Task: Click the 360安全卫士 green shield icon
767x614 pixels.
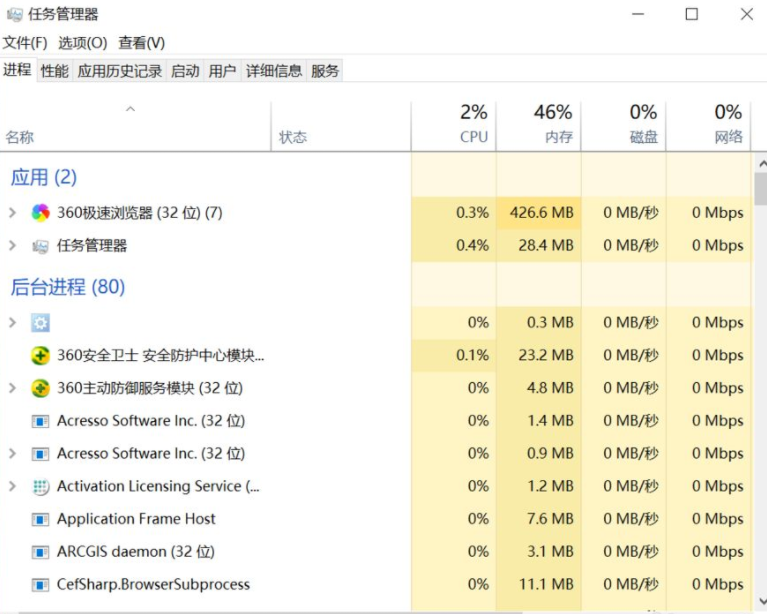Action: click(x=40, y=356)
